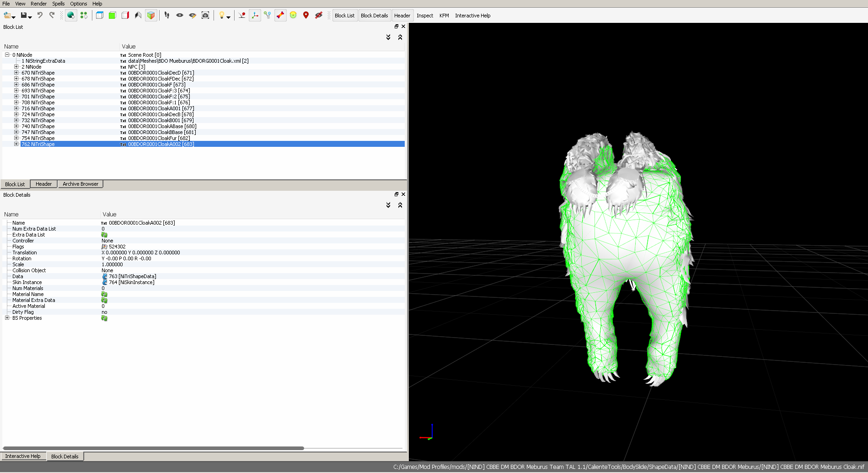Image resolution: width=868 pixels, height=473 pixels.
Task: Click the Inspect toolbar button
Action: click(424, 16)
